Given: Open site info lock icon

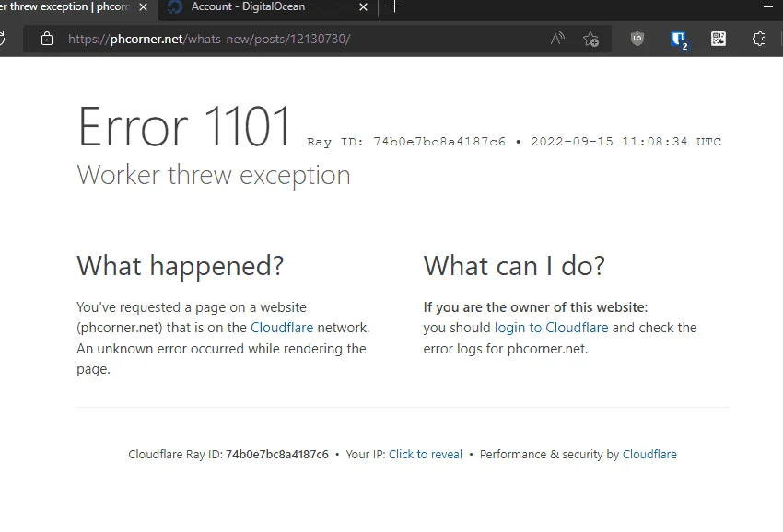Looking at the screenshot, I should 46,39.
